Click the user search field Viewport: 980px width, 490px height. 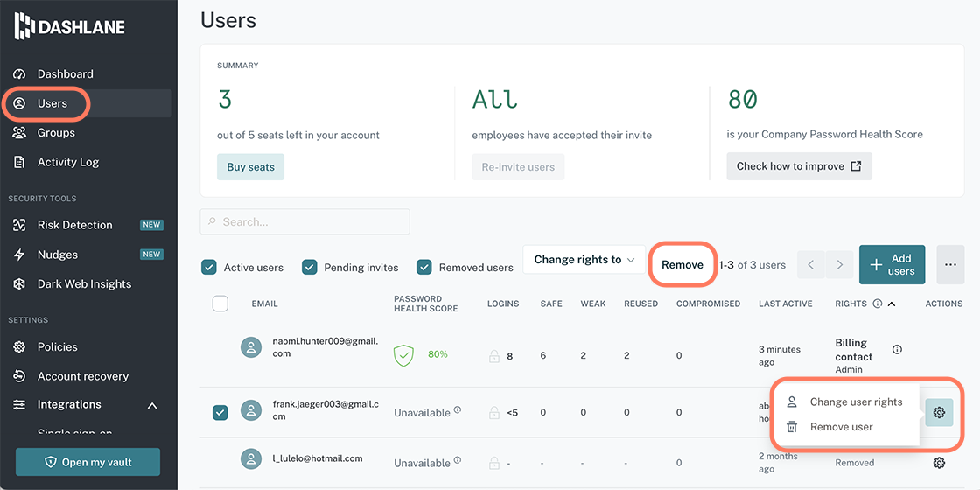(x=304, y=222)
